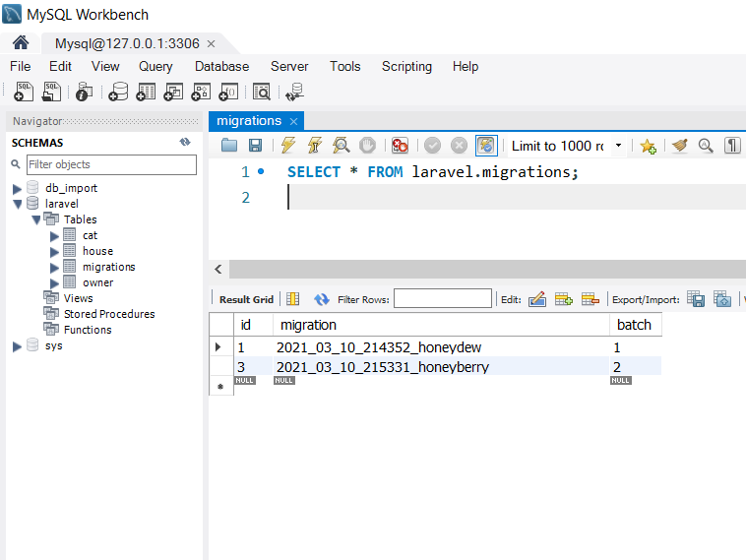
Task: Open find panel magnifier icon
Action: tap(706, 145)
